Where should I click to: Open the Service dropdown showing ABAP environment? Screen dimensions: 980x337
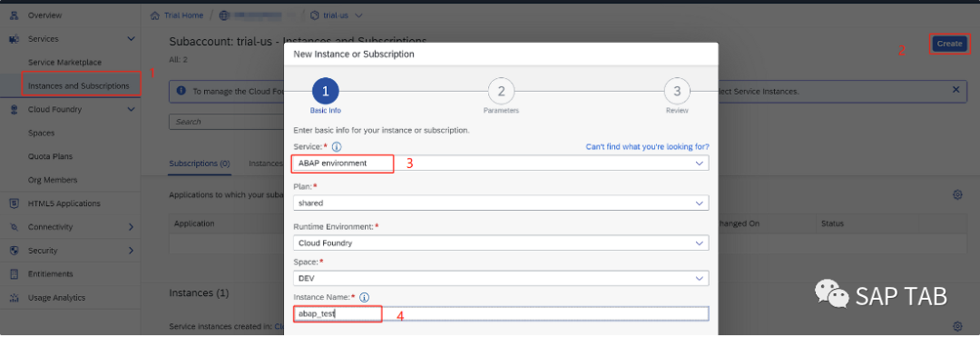point(501,164)
